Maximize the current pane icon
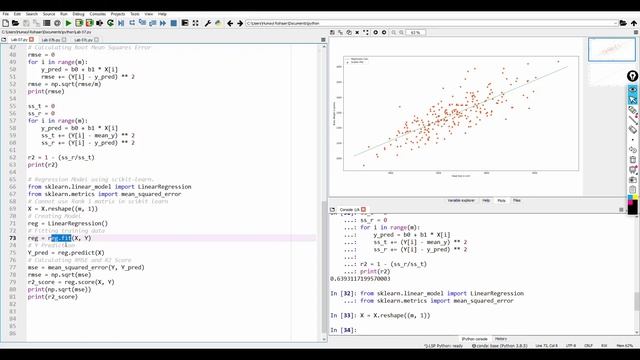 pyautogui.click(x=185, y=23)
